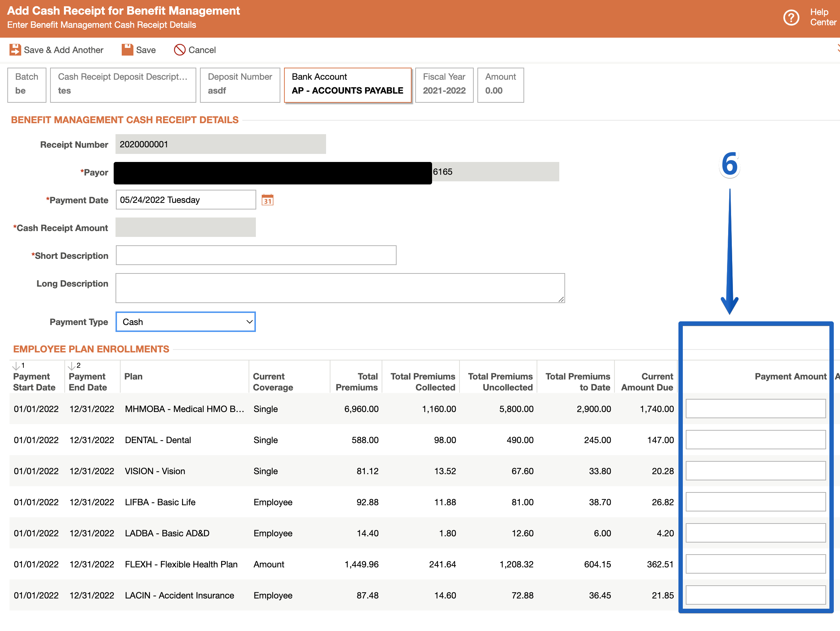This screenshot has height=631, width=840.
Task: Click the Save & Add Another label
Action: pos(63,50)
